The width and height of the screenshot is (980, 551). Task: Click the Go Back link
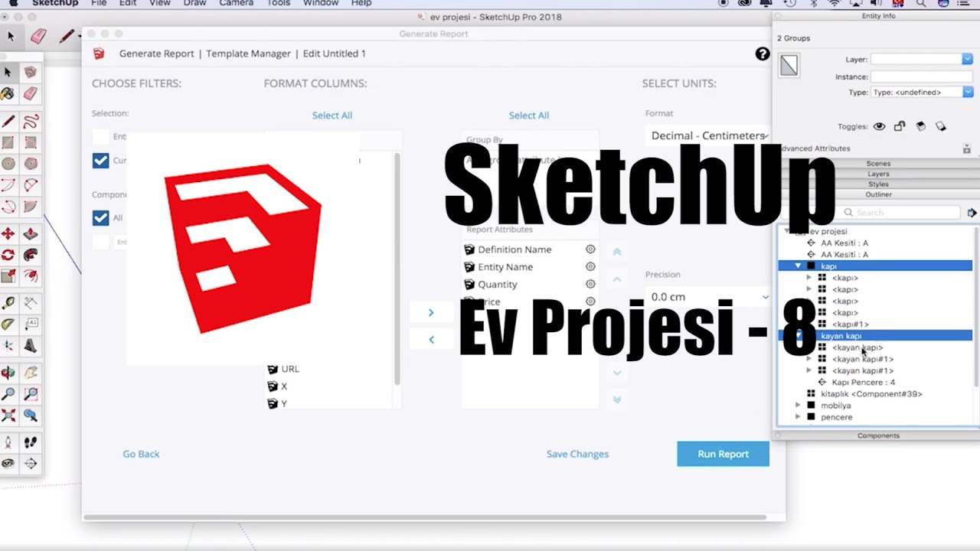pyautogui.click(x=141, y=454)
